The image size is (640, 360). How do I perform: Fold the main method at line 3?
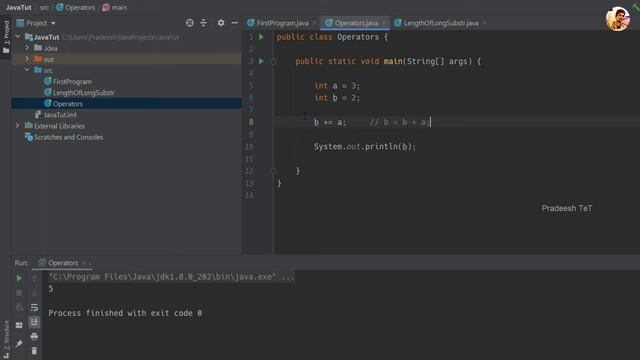pyautogui.click(x=274, y=61)
